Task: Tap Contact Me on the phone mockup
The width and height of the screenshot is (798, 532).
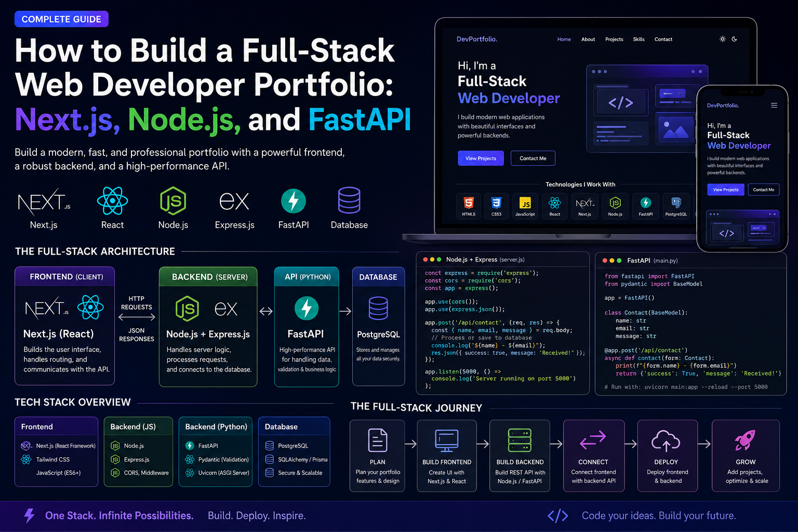Action: coord(764,190)
